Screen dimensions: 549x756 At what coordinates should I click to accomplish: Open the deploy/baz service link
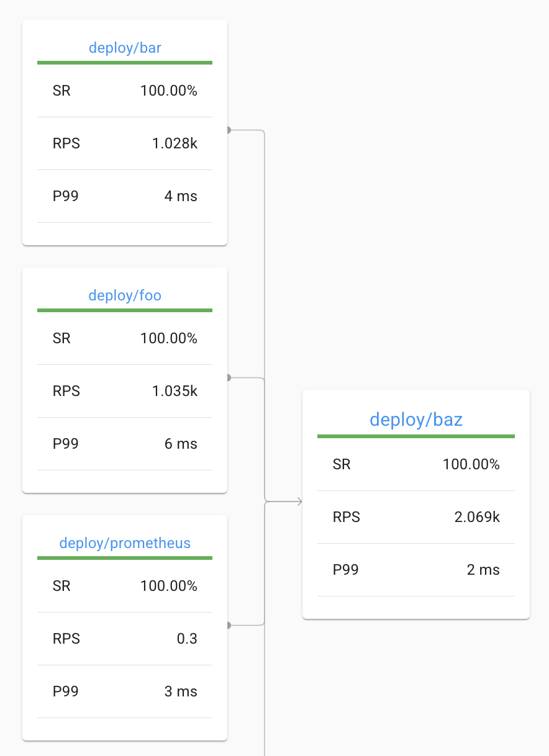(415, 419)
